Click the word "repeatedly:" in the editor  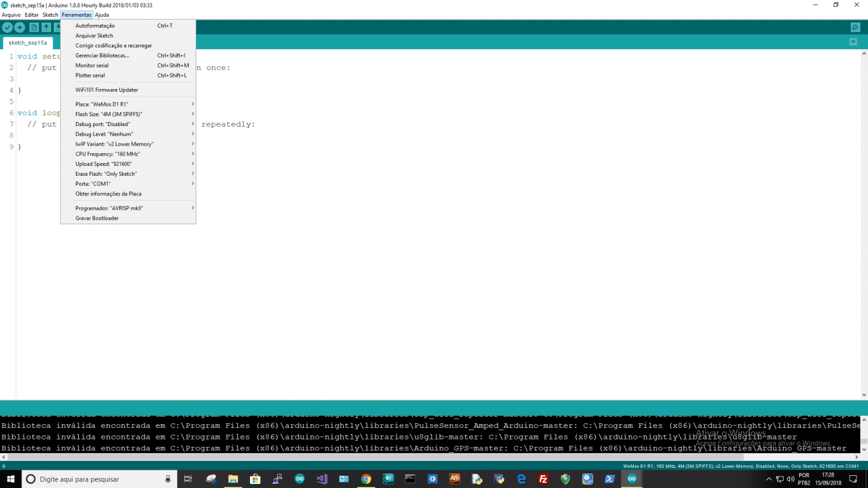pyautogui.click(x=228, y=124)
